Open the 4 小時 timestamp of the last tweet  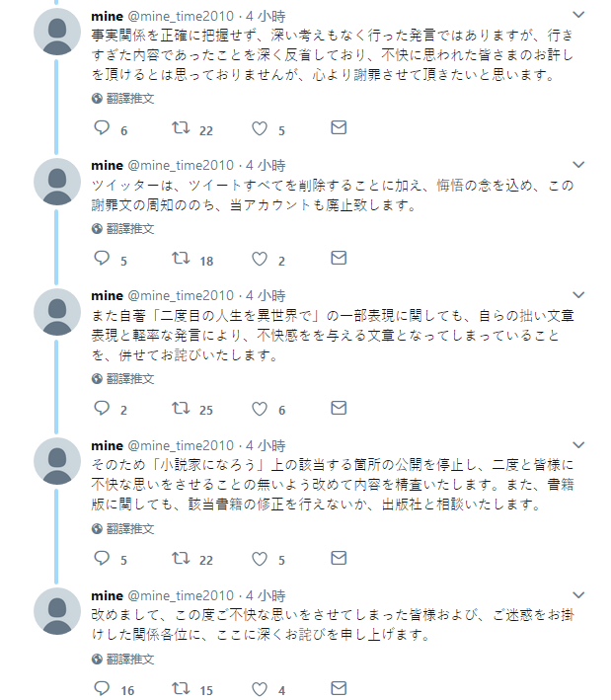tap(266, 595)
